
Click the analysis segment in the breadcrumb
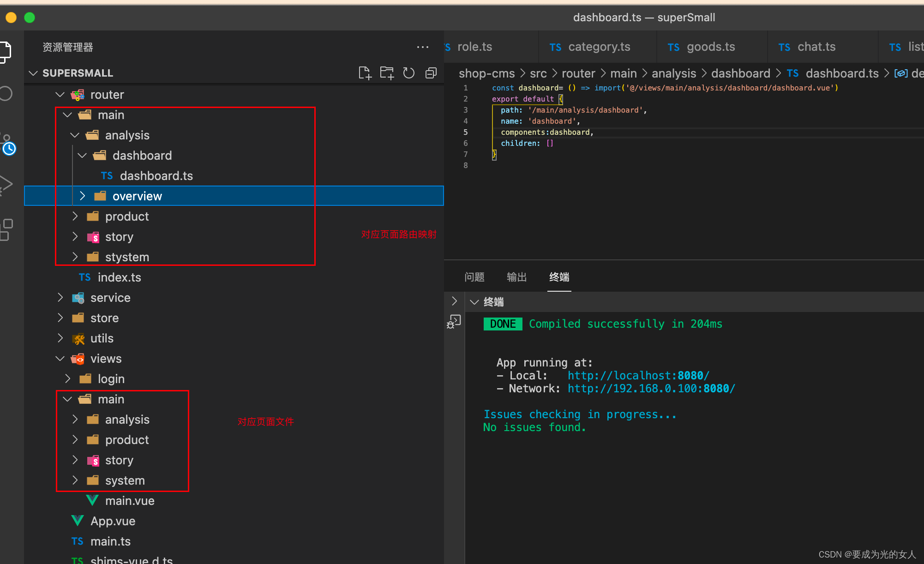673,73
